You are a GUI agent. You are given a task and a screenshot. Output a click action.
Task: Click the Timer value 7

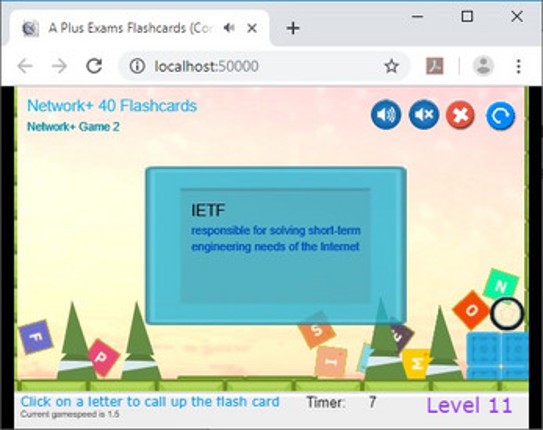click(x=372, y=402)
